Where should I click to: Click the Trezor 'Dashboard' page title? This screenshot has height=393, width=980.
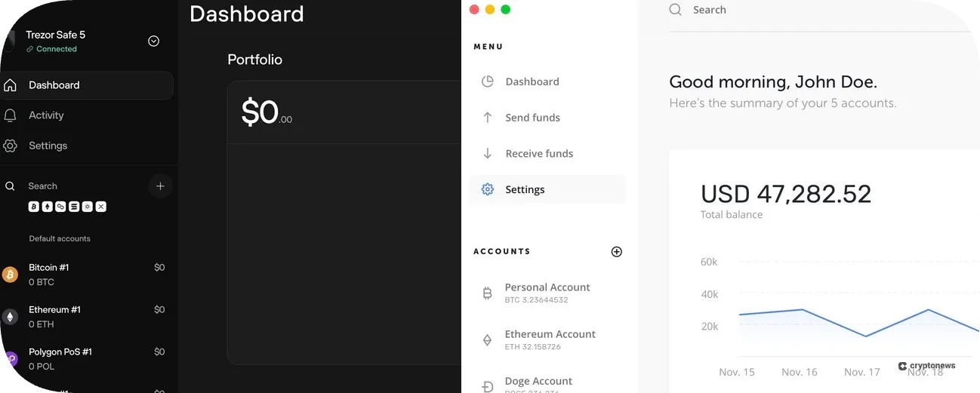[247, 14]
